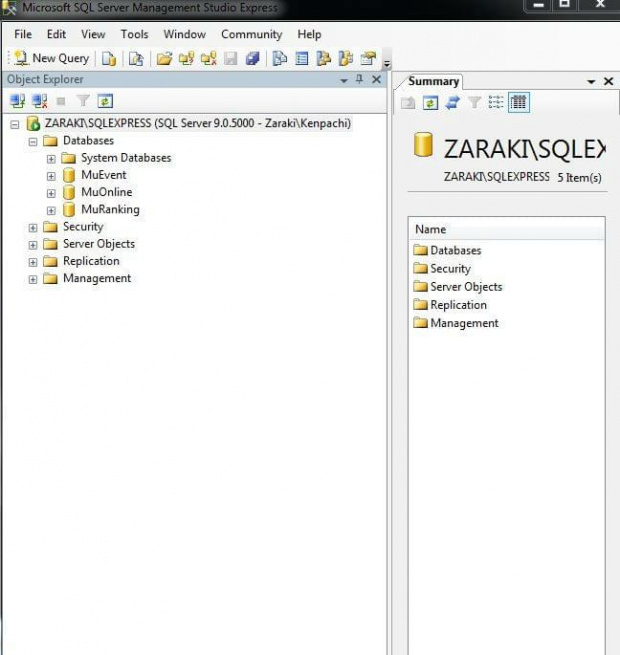
Task: Click the New Query toolbar button
Action: coord(50,58)
